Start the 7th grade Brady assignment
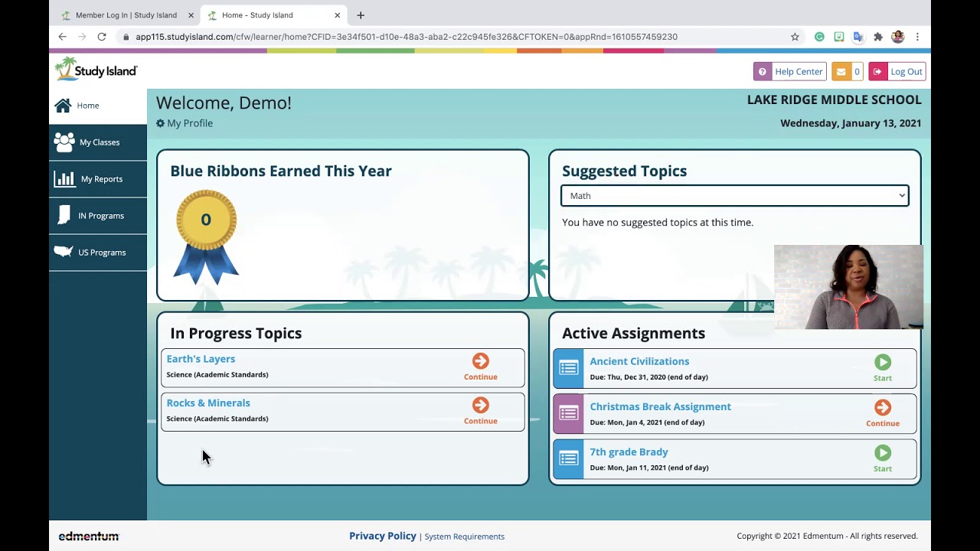This screenshot has height=551, width=980. pyautogui.click(x=883, y=458)
